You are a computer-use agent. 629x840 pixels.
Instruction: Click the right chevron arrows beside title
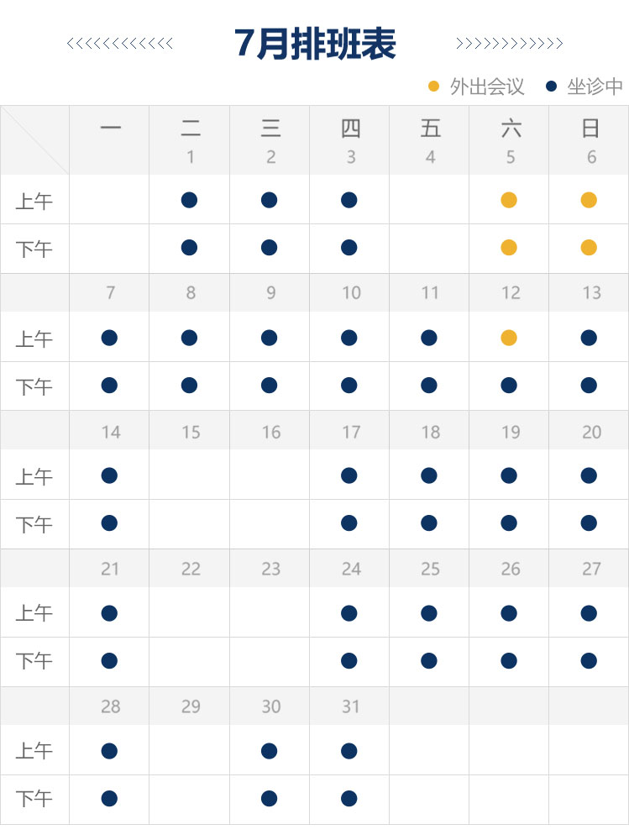click(x=509, y=44)
